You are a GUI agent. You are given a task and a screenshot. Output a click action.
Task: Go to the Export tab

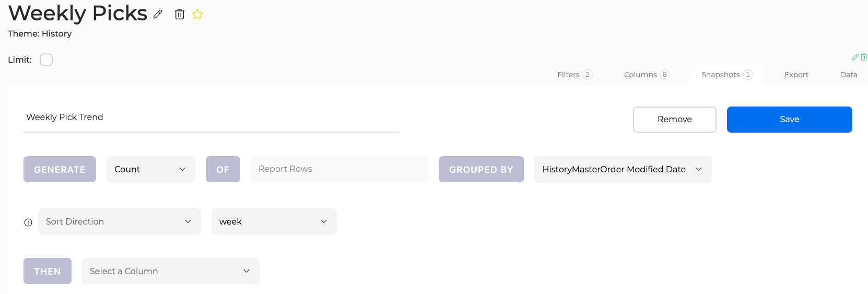pyautogui.click(x=796, y=75)
